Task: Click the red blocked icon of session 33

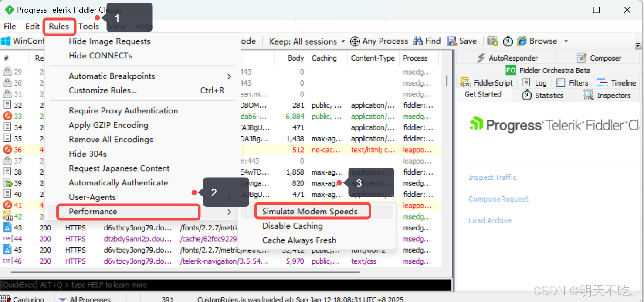Action: (x=7, y=116)
